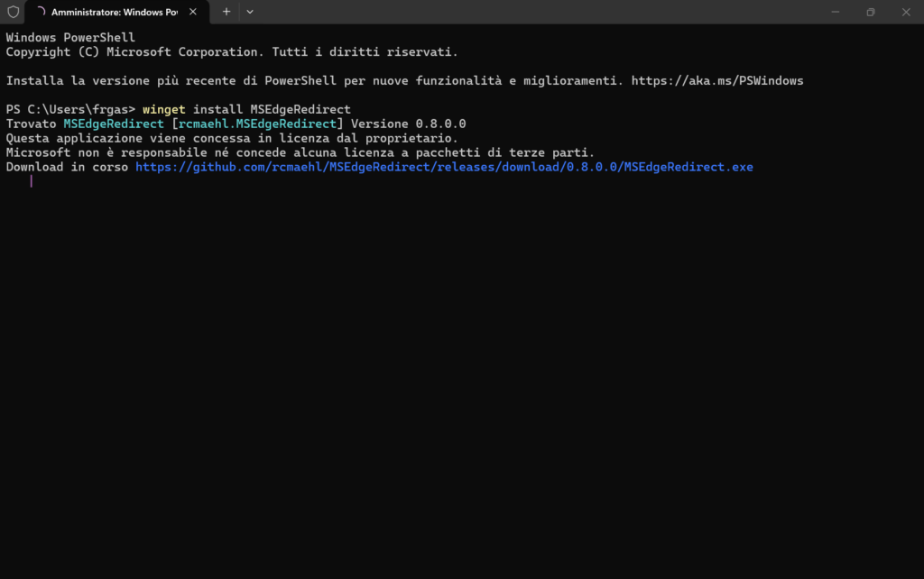Minimize the Windows Terminal window

pyautogui.click(x=835, y=12)
